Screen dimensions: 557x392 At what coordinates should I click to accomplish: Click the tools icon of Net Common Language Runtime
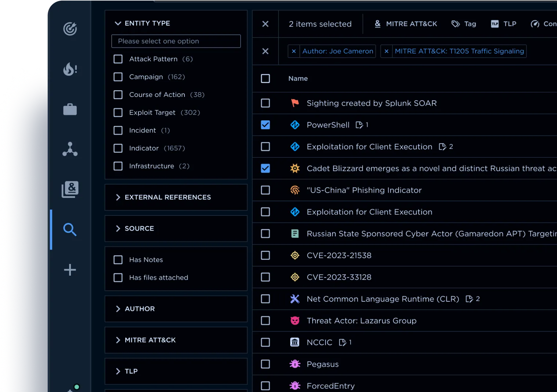295,299
